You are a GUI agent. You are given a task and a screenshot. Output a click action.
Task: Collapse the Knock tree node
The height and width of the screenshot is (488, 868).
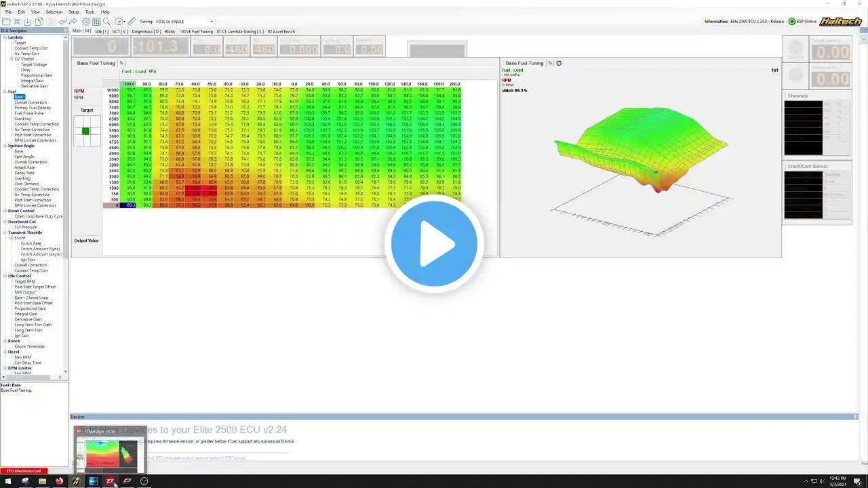click(x=5, y=341)
